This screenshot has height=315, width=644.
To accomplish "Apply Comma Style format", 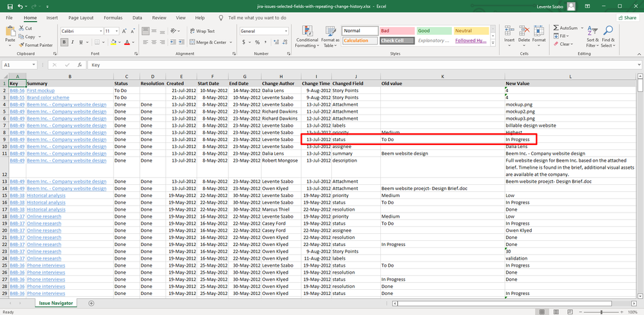I will [x=266, y=43].
